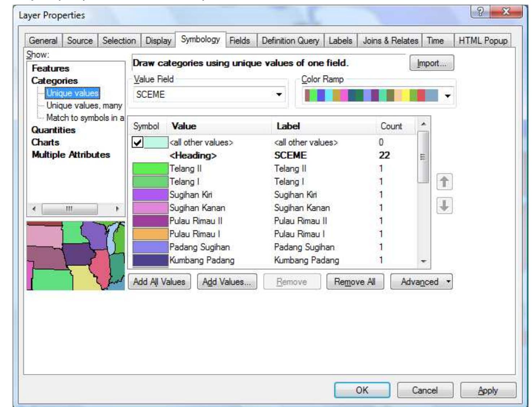
Task: Select Quantities in the Show list
Action: coord(53,130)
